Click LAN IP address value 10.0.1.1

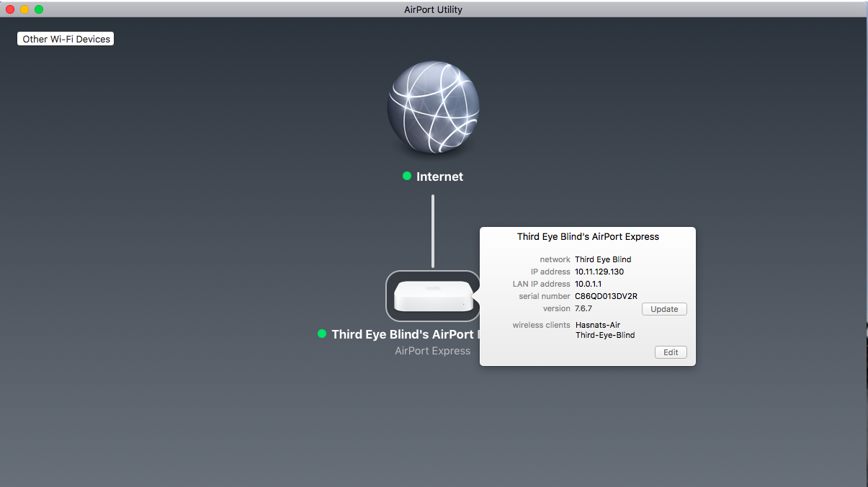589,284
